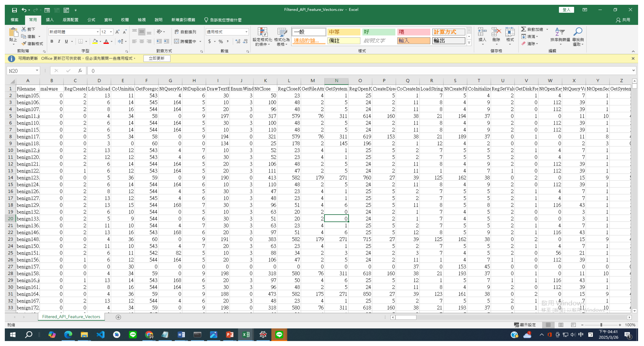644x346 pixels.
Task: Switch to the 公式 ribbon tab
Action: [91, 20]
